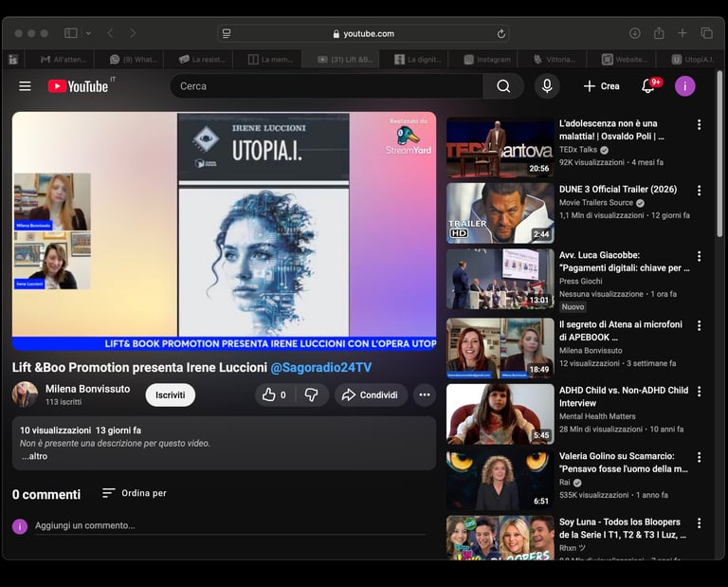
Task: Open Avv. Luca Giacobbe video thumbnail
Action: [500, 279]
